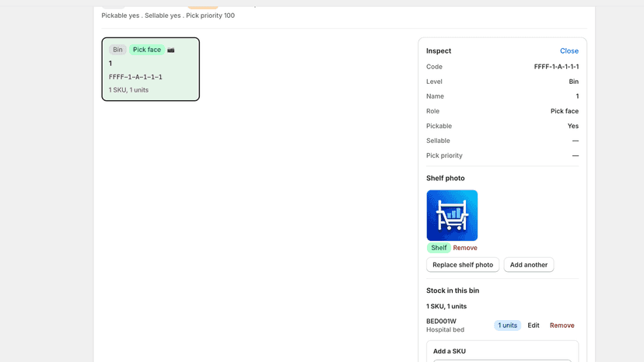Open the shelf photo thumbnail

tap(452, 215)
